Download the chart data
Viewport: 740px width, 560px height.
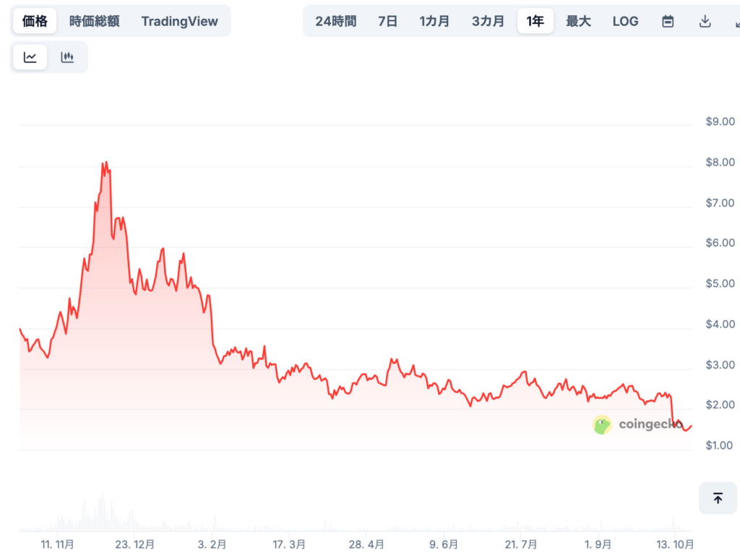705,22
